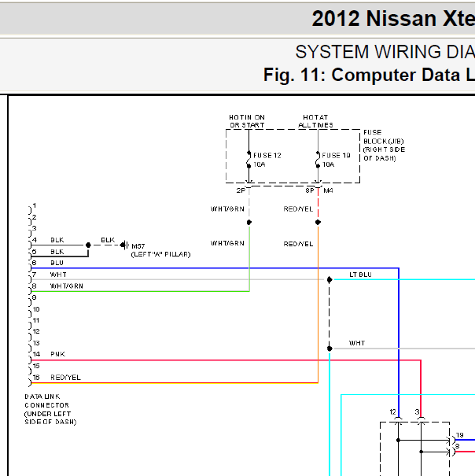Click the WHT/GRN label on pin 8
Screen dimensions: 475x476
click(67, 286)
